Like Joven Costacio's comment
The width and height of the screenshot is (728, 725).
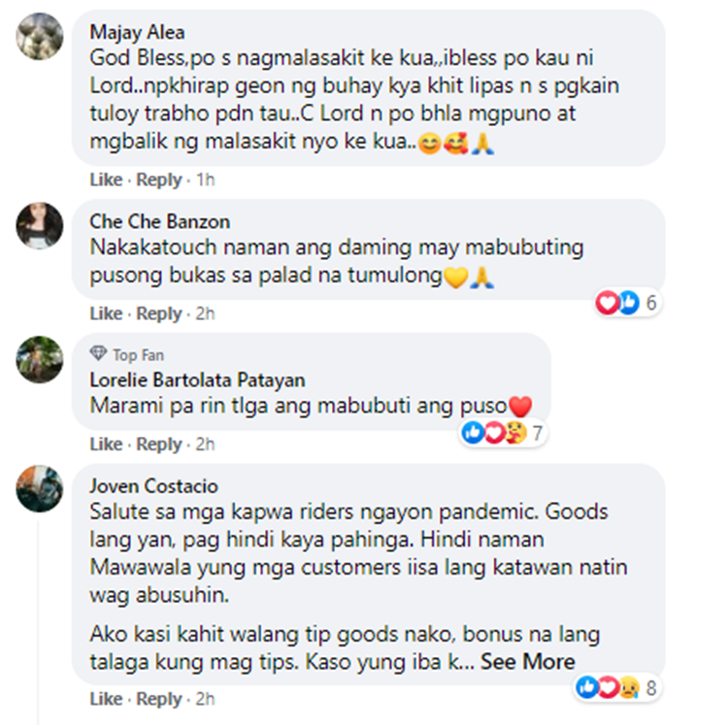pos(107,699)
